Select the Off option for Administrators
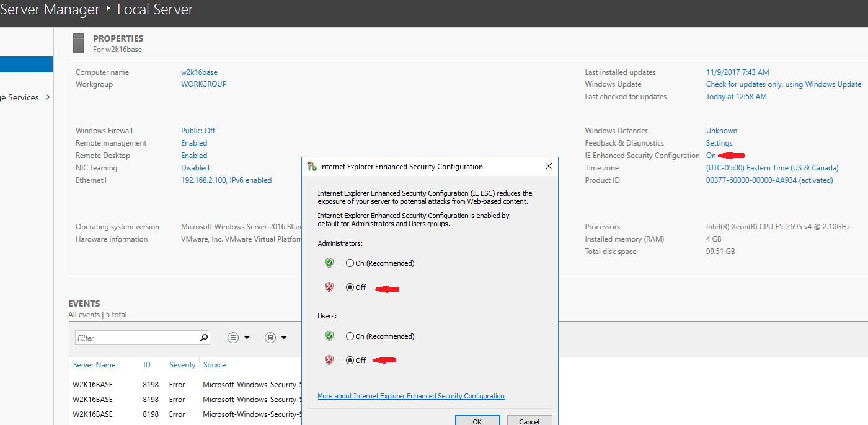Image resolution: width=868 pixels, height=425 pixels. [x=350, y=287]
